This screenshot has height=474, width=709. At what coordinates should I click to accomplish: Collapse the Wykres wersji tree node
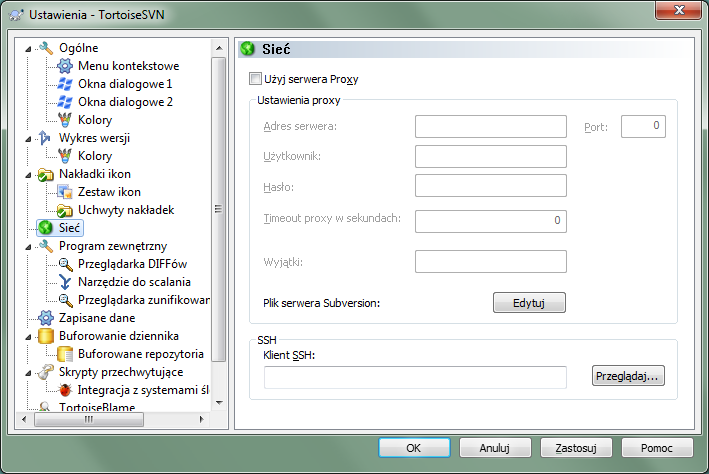[x=28, y=138]
